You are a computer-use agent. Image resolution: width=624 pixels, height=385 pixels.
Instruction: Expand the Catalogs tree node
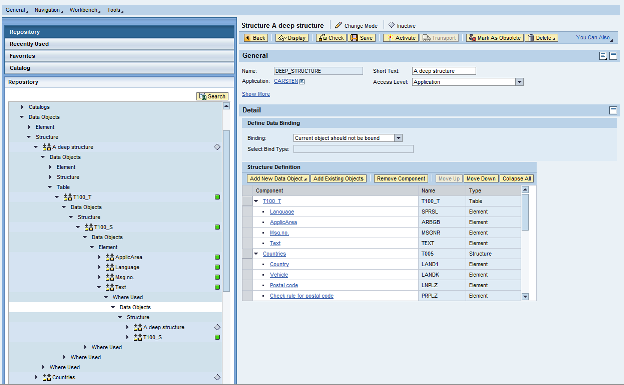tap(22, 107)
